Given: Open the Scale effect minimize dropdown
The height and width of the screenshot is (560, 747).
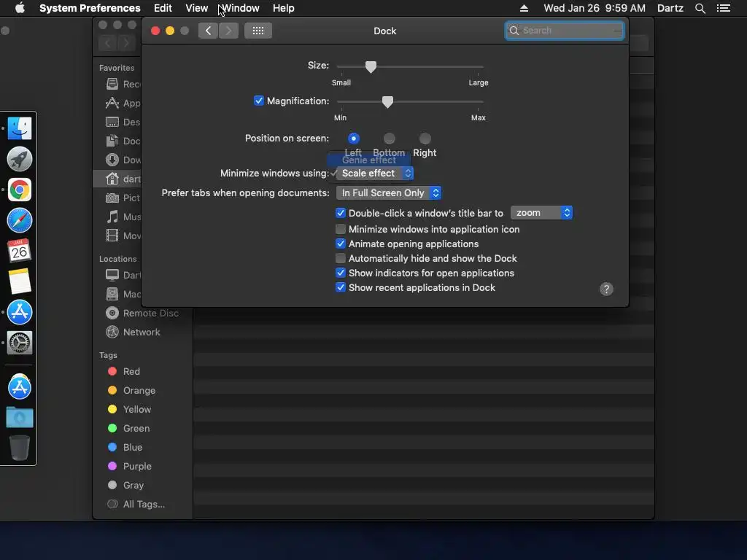Looking at the screenshot, I should pos(375,174).
